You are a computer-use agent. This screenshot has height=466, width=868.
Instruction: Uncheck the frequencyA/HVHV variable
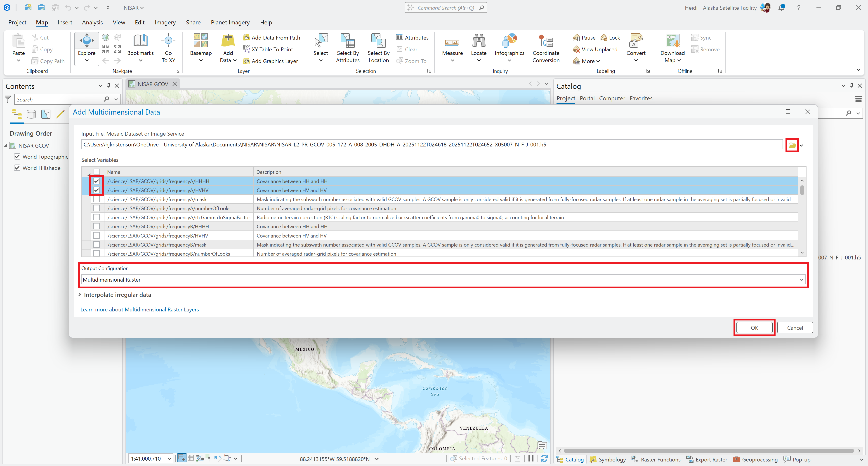(97, 190)
